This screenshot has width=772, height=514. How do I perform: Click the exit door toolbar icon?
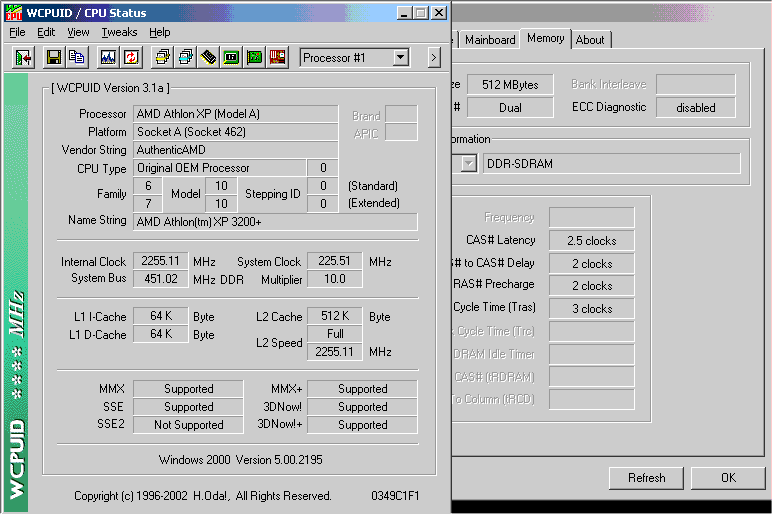point(23,58)
